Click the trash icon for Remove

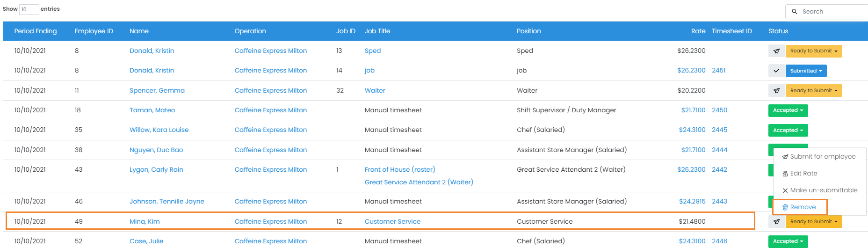pos(785,207)
